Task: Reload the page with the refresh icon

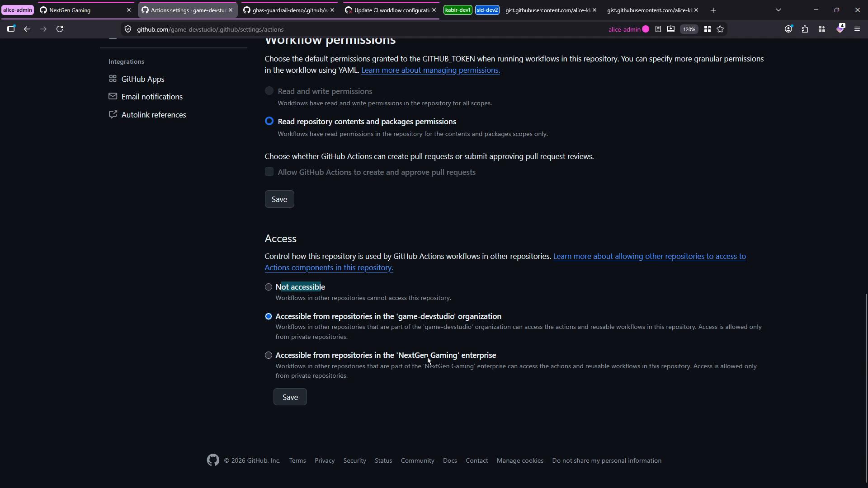Action: tap(60, 29)
